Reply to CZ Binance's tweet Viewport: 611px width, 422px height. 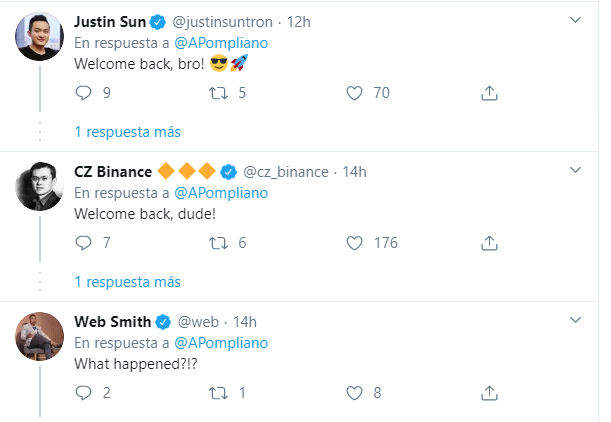(84, 243)
